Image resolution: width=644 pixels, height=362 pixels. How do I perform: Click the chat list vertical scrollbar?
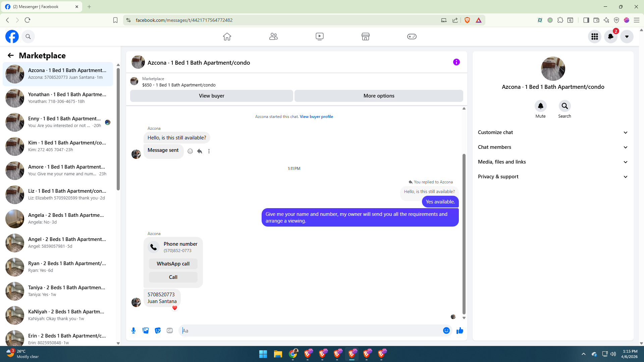tap(118, 129)
